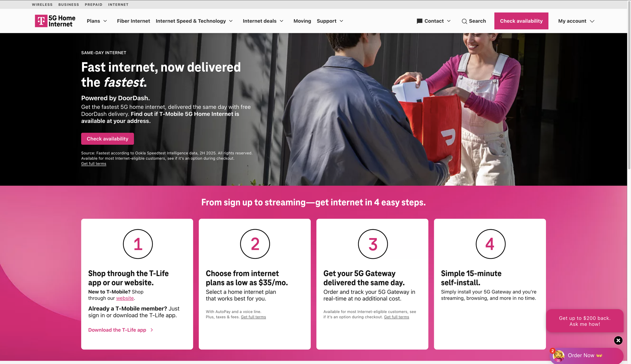Screen dimensions: 631x364
Task: Click 'Shop through the T-Life app' heading
Action: click(x=128, y=278)
